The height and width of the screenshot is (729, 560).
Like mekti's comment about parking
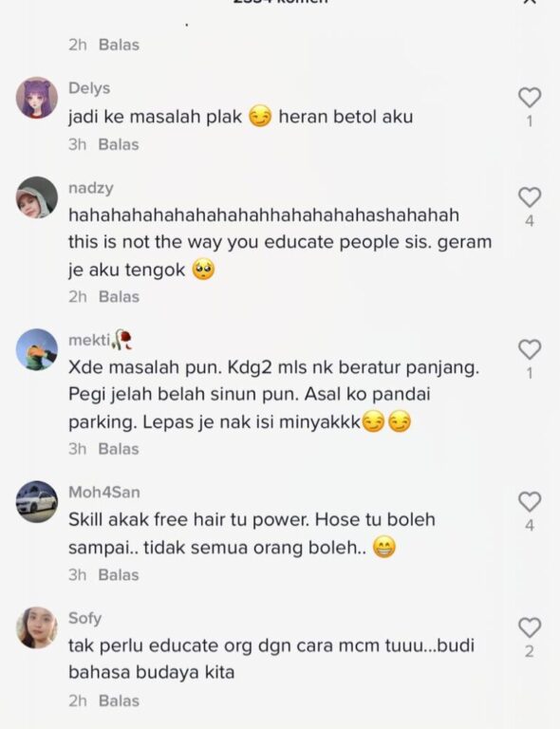(x=530, y=349)
